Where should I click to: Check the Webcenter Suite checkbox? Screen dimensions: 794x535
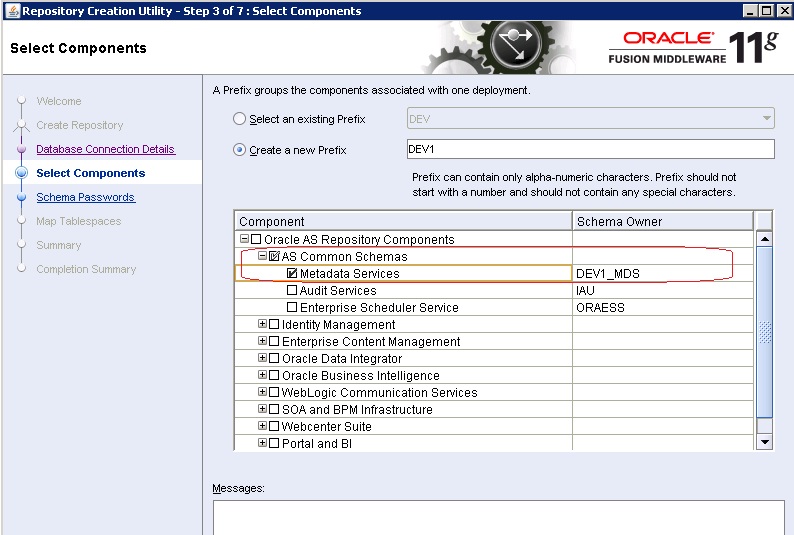274,426
